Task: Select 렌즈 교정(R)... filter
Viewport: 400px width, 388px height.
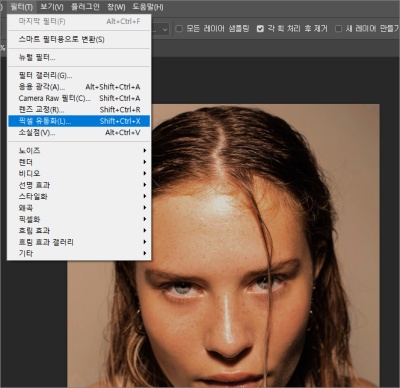Action: [x=79, y=110]
